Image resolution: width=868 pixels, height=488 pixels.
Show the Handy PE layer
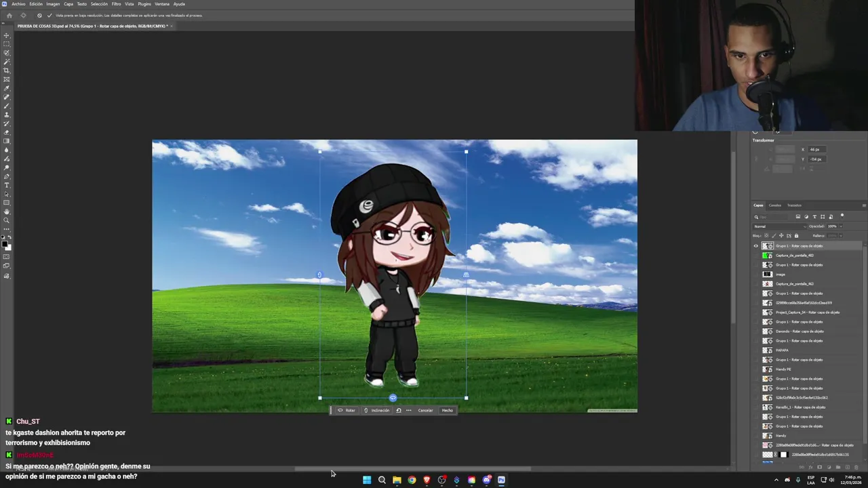[756, 369]
